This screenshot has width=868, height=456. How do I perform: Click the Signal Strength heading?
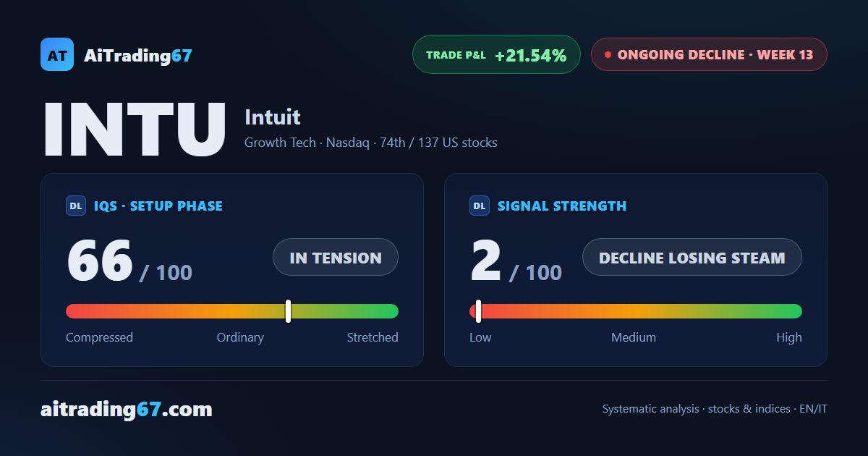point(562,206)
